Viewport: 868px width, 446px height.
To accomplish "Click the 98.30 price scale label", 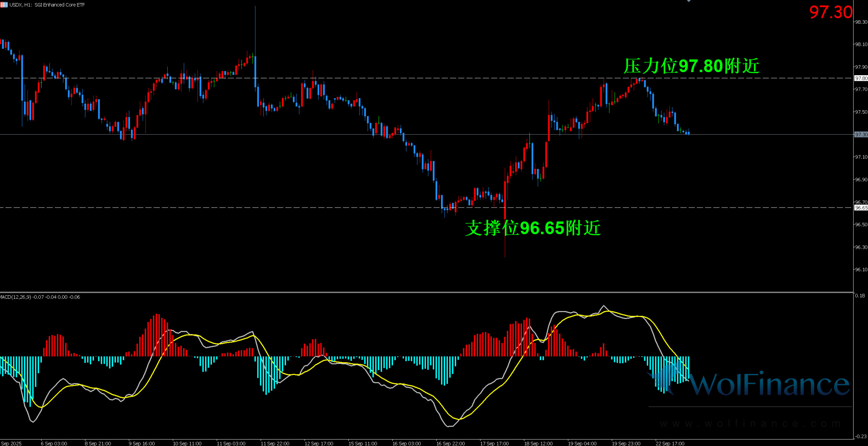I will point(861,22).
